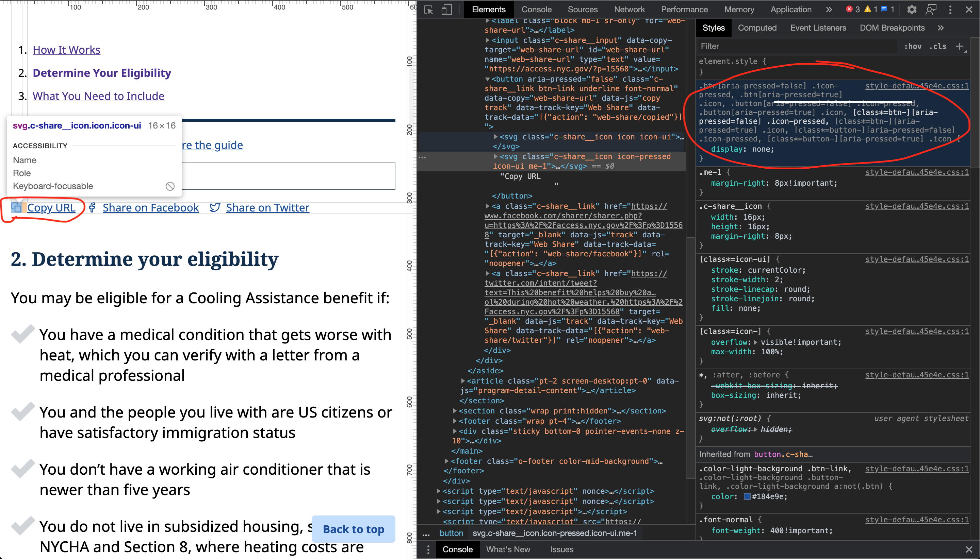Viewport: 980px width, 559px height.
Task: Click the Determine Your Eligibility step
Action: click(x=102, y=73)
